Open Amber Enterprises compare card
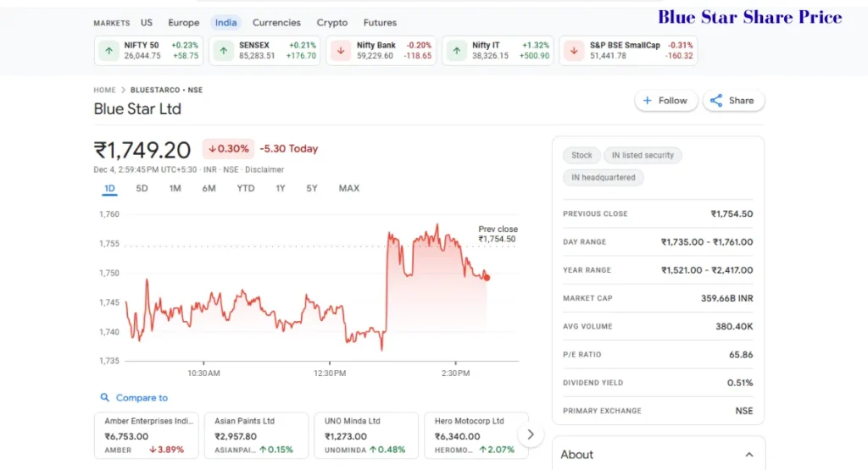Screen dimensions: 868x470 [146, 435]
